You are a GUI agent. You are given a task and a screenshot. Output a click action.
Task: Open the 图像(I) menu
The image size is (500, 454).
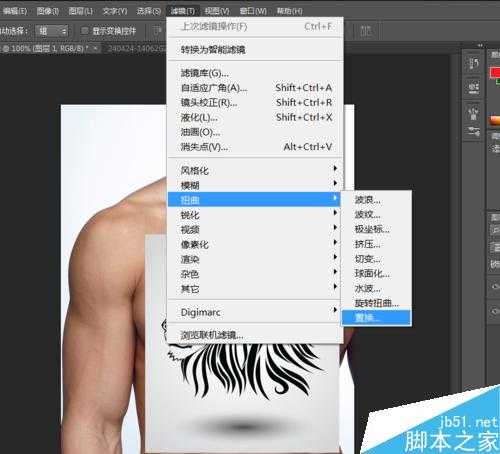pyautogui.click(x=48, y=11)
